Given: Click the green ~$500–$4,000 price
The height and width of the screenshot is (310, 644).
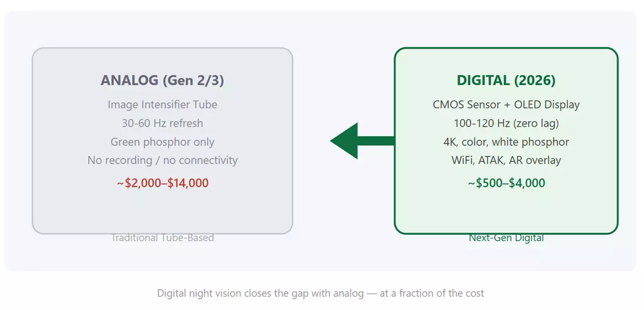Looking at the screenshot, I should (506, 183).
